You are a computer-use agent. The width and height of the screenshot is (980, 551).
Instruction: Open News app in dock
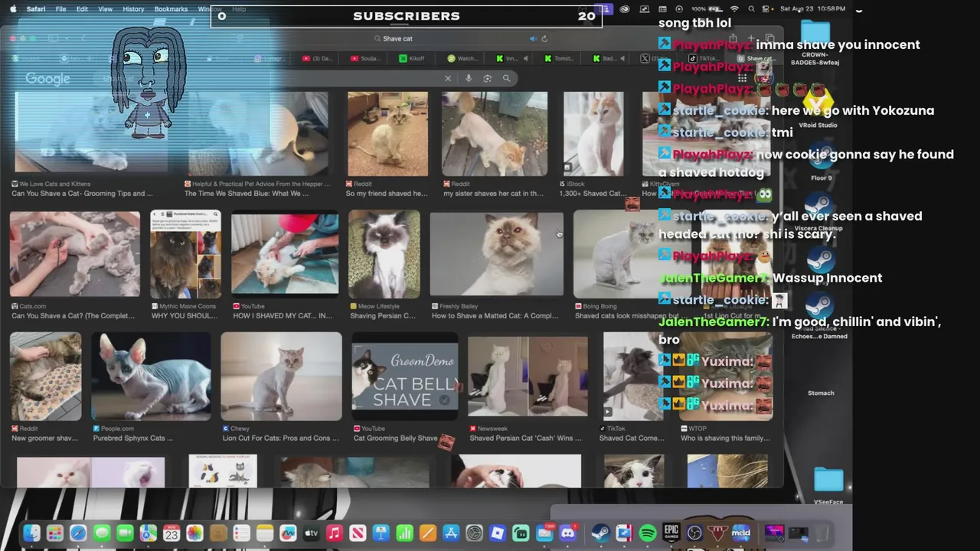coord(358,533)
